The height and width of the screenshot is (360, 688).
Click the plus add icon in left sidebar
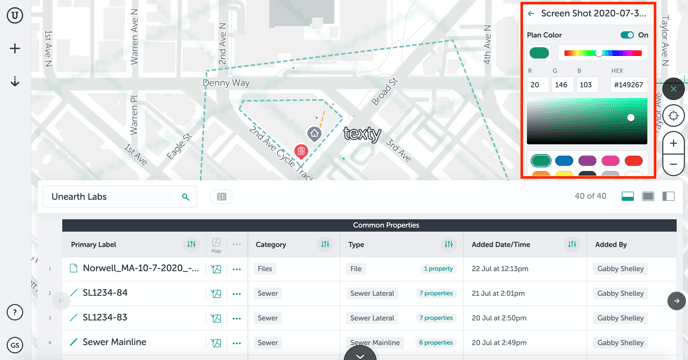click(x=15, y=48)
